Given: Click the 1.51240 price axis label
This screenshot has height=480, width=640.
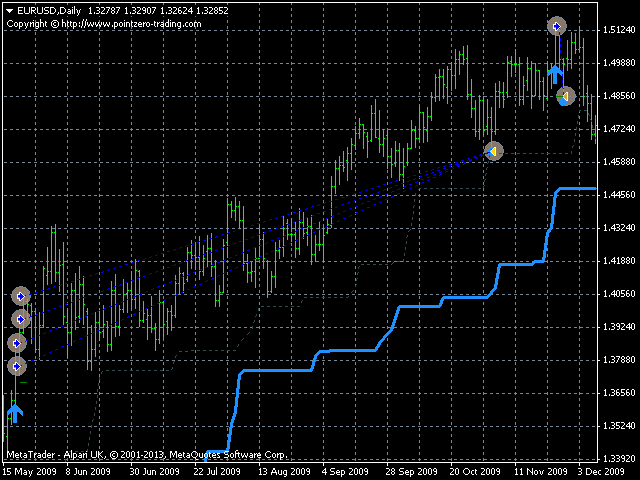Looking at the screenshot, I should click(620, 31).
